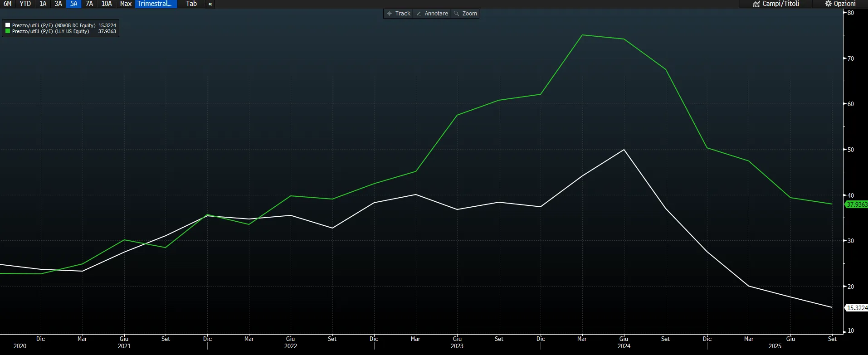This screenshot has height=355, width=868.
Task: Collapse toolbar with double chevron
Action: click(210, 4)
